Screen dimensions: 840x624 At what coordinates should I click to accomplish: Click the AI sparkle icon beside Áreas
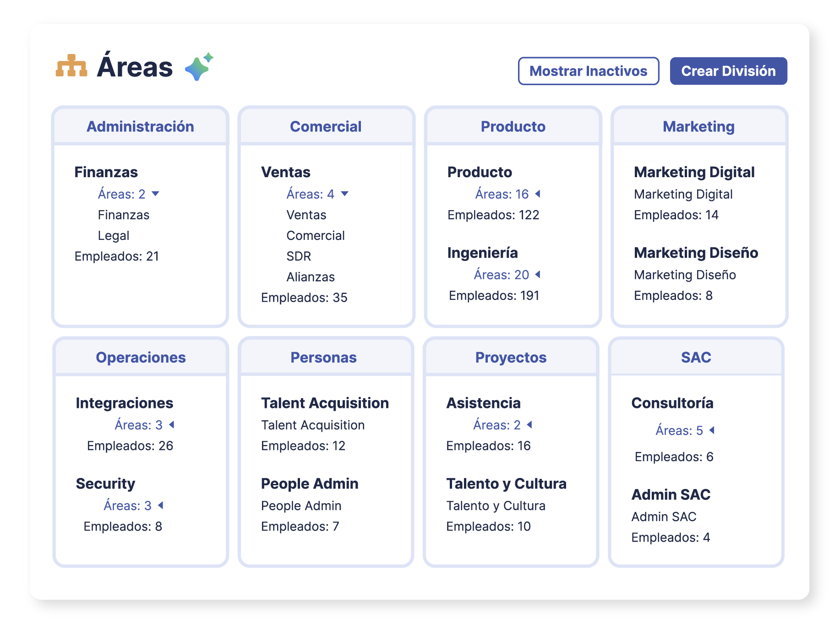199,67
